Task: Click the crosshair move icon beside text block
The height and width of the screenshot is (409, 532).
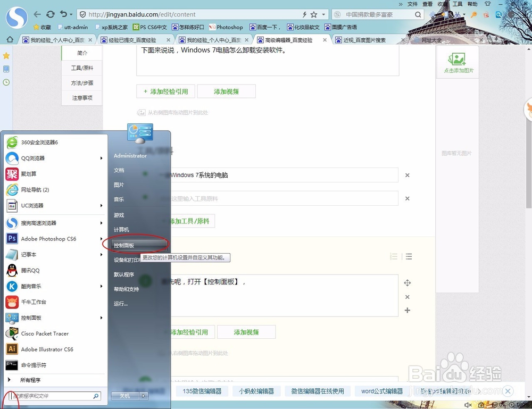Action: click(407, 282)
